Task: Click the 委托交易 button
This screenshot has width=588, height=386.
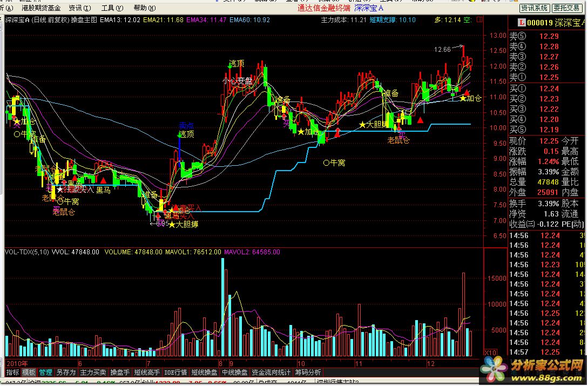Action: tap(566, 8)
